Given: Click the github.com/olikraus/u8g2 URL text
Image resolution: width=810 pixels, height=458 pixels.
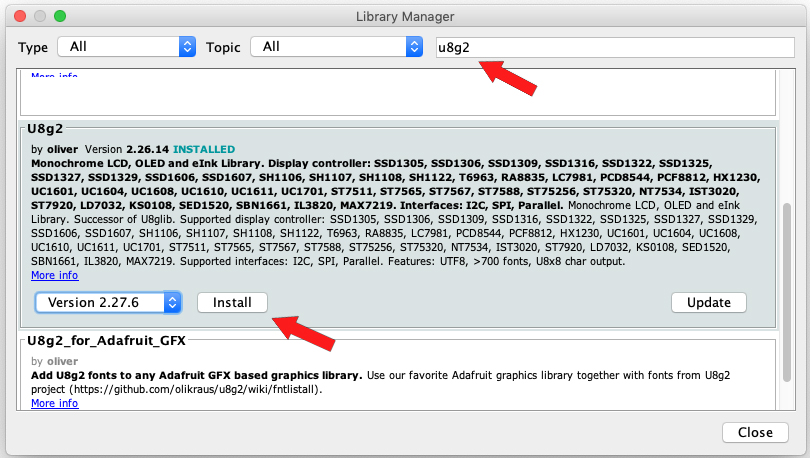Looking at the screenshot, I should [x=194, y=389].
